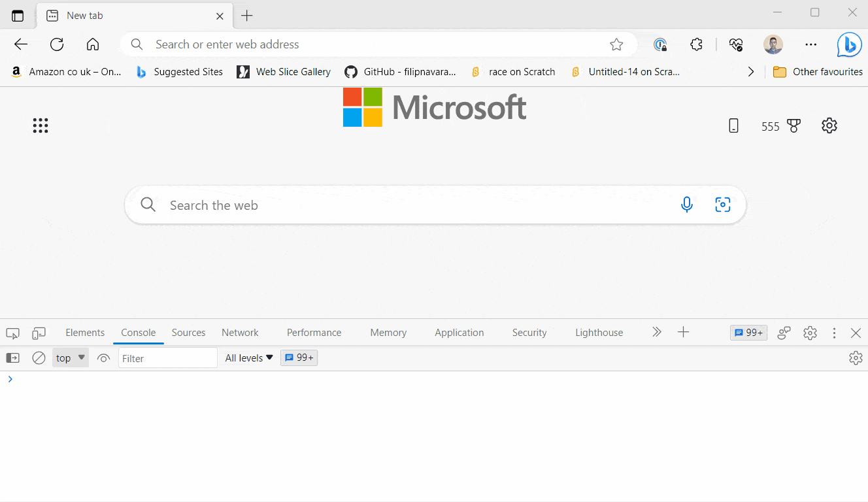Open Other favourites folder
868x502 pixels.
click(818, 72)
